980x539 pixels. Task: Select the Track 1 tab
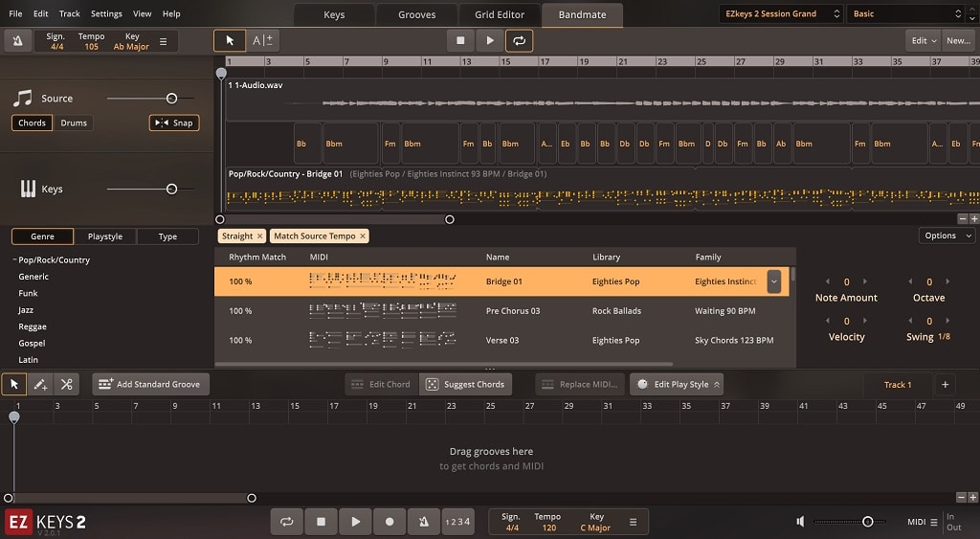click(x=898, y=385)
